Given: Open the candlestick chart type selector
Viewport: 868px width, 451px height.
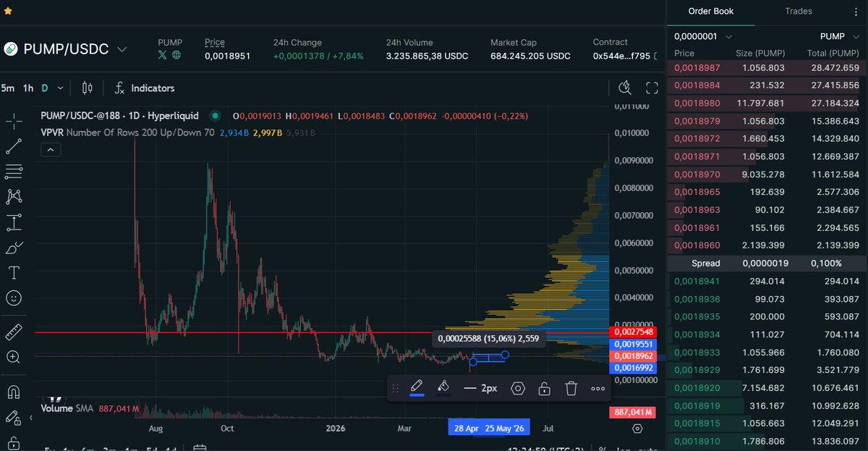Looking at the screenshot, I should click(88, 88).
